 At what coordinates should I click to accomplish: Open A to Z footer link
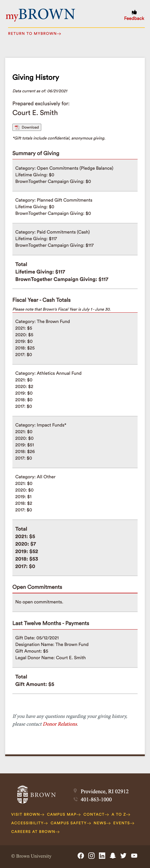121,814
